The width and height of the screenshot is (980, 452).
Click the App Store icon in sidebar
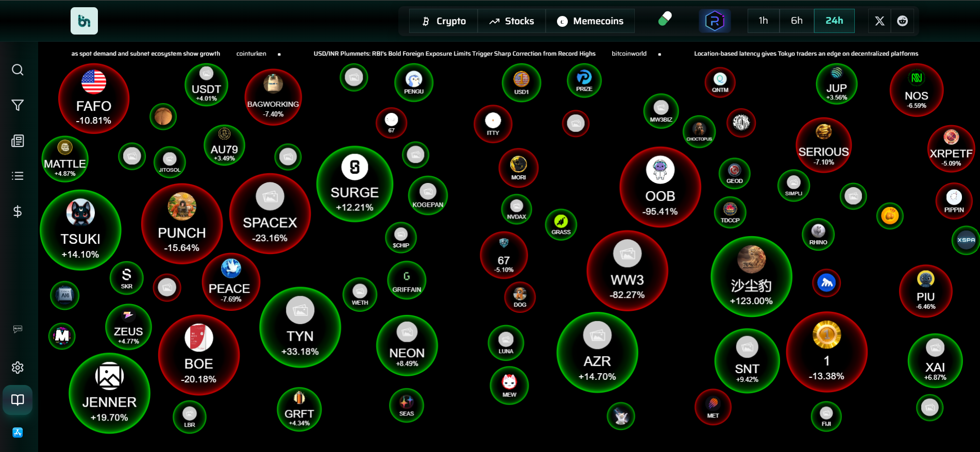tap(18, 432)
